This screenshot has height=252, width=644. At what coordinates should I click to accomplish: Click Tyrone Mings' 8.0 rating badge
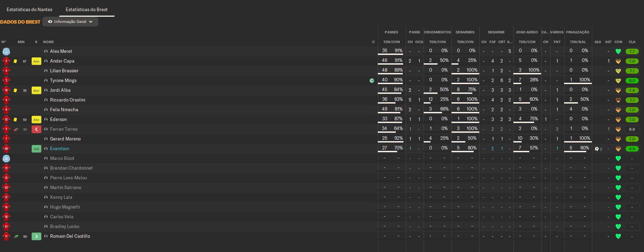pos(632,81)
